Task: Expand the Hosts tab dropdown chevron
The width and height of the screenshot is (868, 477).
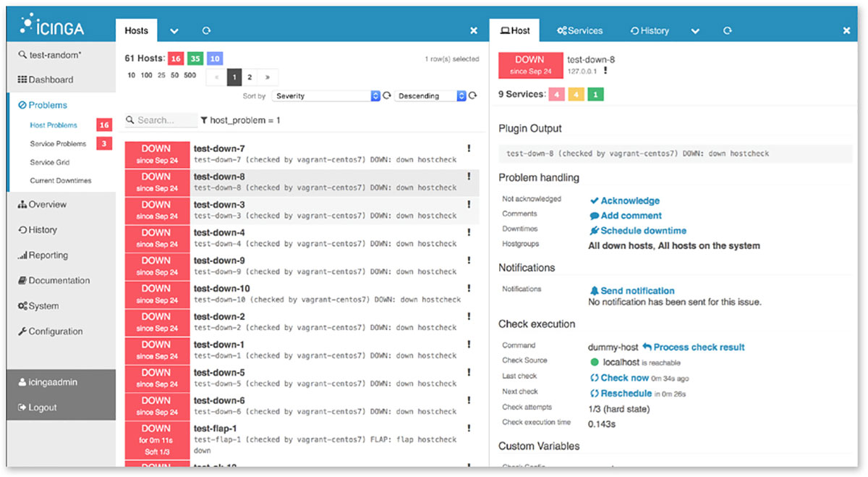Action: tap(174, 31)
